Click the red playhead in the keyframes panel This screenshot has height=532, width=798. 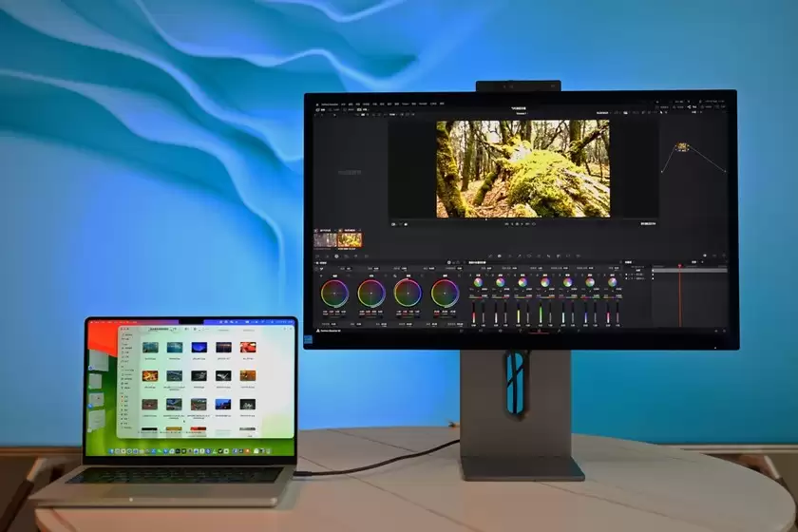click(679, 295)
